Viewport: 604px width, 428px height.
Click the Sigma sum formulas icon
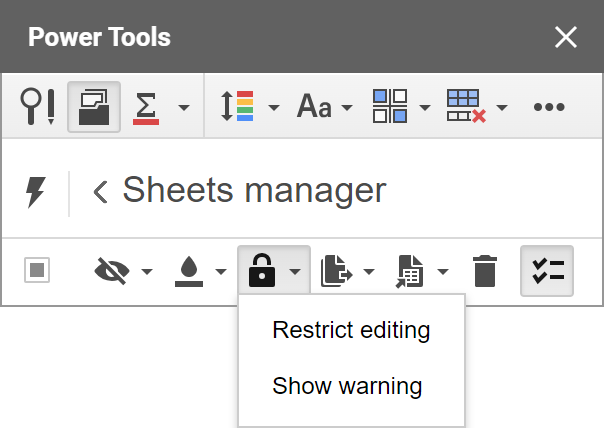click(x=146, y=108)
